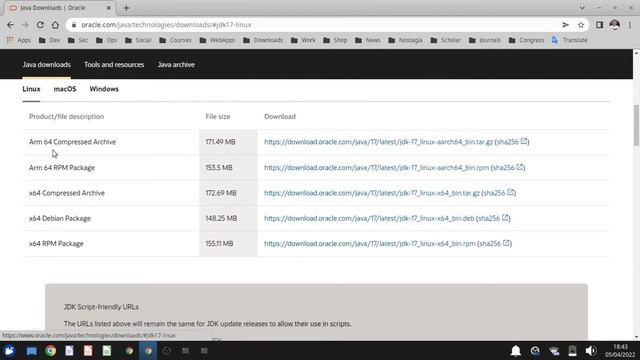640x360 pixels.
Task: Click the scrollbar down arrow
Action: [636, 337]
